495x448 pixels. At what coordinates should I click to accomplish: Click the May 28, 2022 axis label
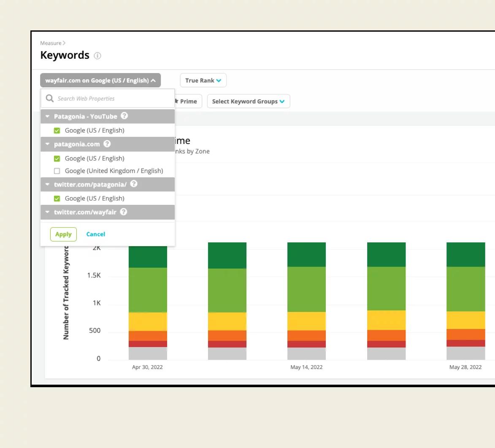[x=465, y=367]
